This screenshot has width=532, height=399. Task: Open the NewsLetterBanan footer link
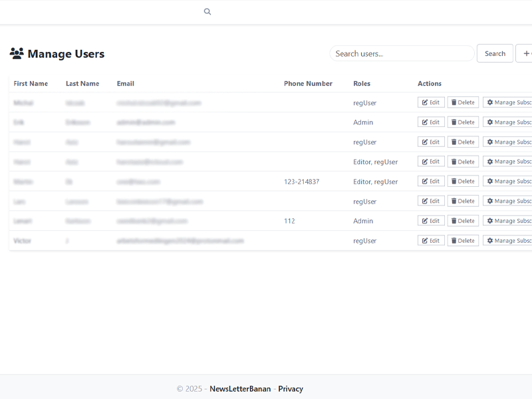[240, 389]
